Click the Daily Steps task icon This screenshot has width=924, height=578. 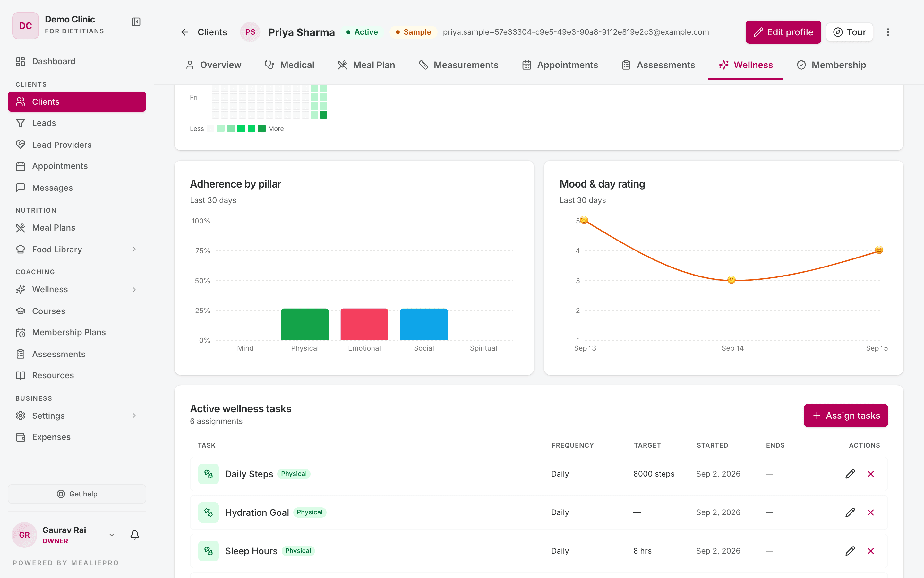click(x=209, y=474)
